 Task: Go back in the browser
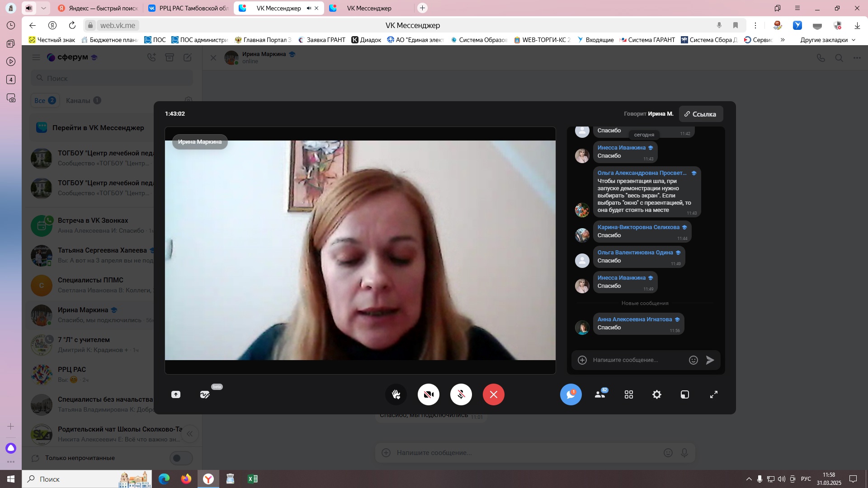point(32,25)
